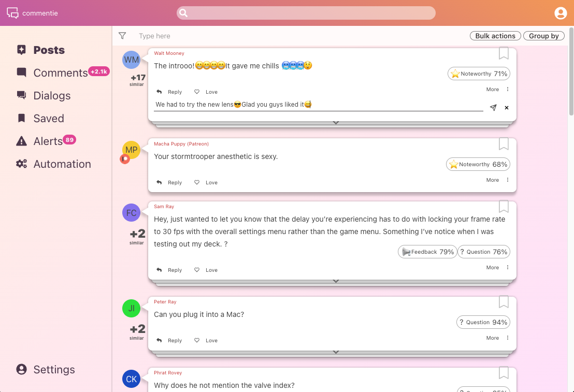The height and width of the screenshot is (392, 574).
Task: Open the user account avatar icon
Action: [561, 13]
